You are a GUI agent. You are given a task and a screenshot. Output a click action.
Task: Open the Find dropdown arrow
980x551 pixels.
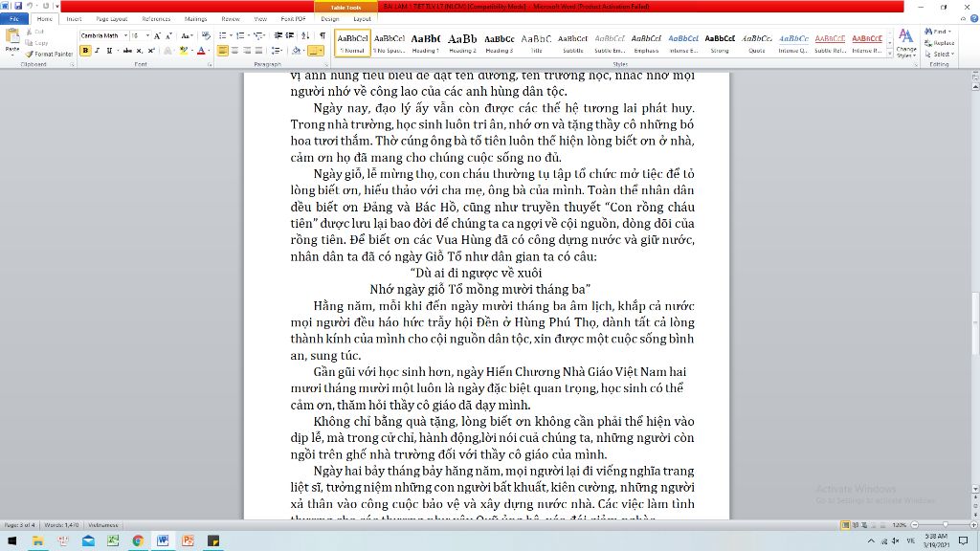click(950, 32)
